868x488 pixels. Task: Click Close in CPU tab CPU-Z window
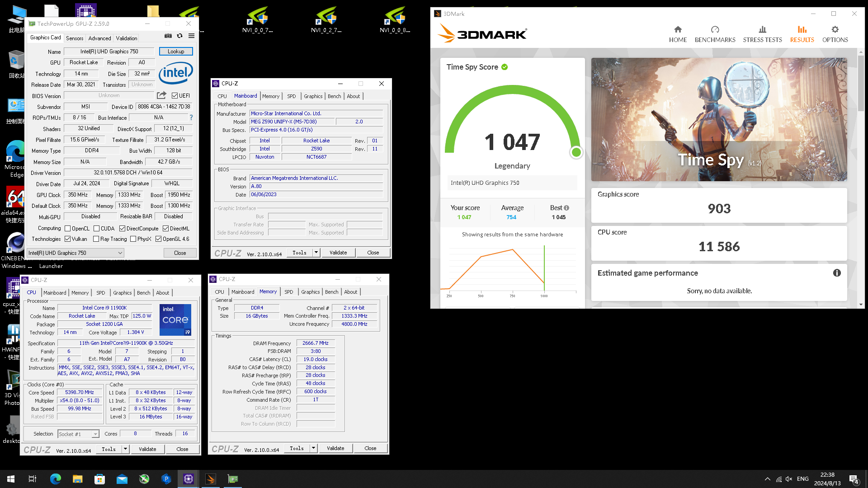pyautogui.click(x=182, y=449)
